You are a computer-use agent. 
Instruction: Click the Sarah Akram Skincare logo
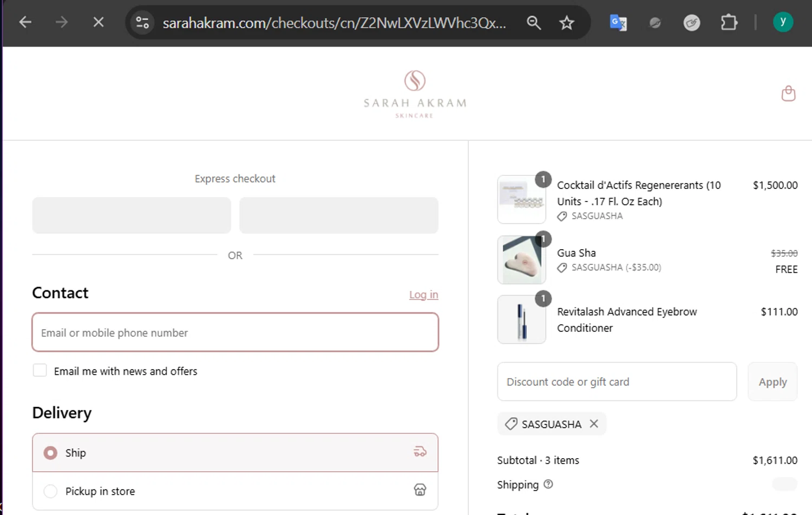[415, 94]
